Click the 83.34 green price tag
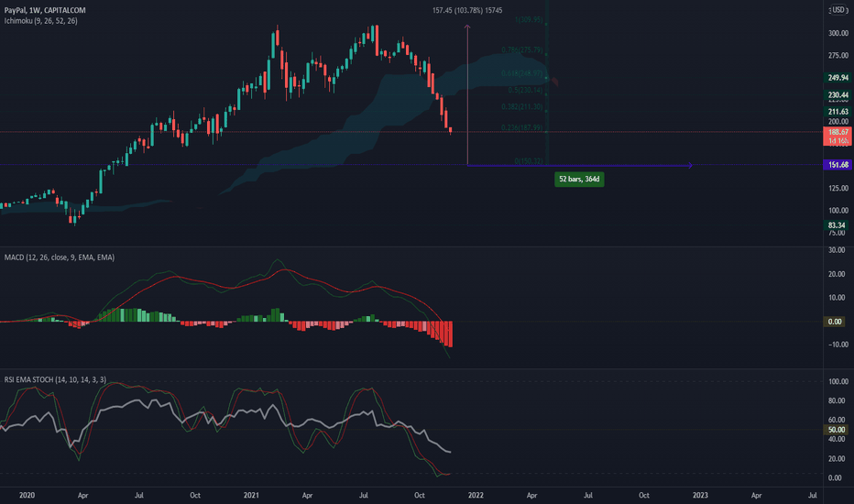This screenshot has height=504, width=854. 837,225
